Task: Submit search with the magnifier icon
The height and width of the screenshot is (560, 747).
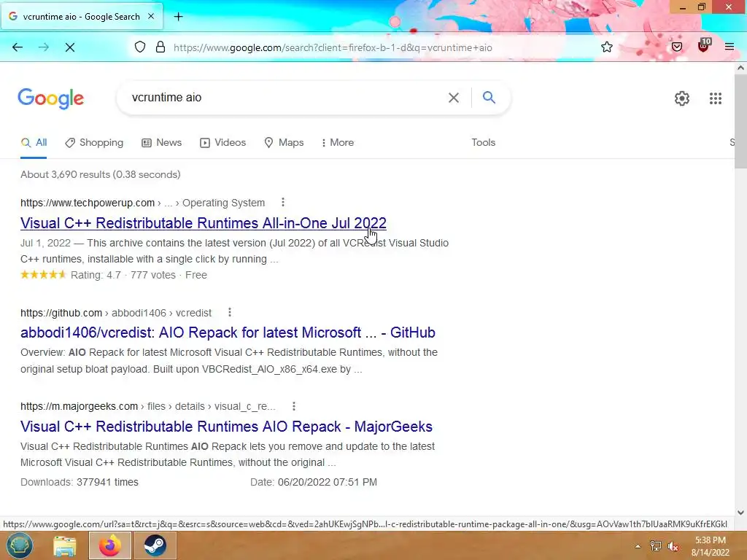Action: 489,98
